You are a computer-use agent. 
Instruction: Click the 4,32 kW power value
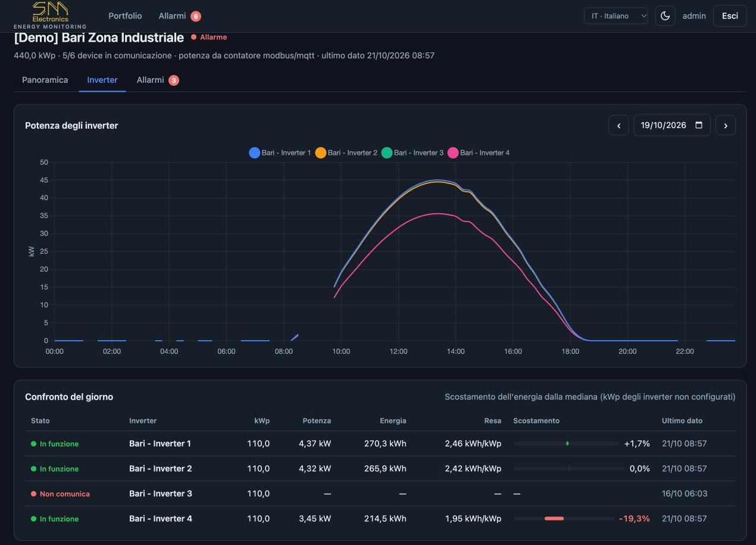click(x=315, y=469)
